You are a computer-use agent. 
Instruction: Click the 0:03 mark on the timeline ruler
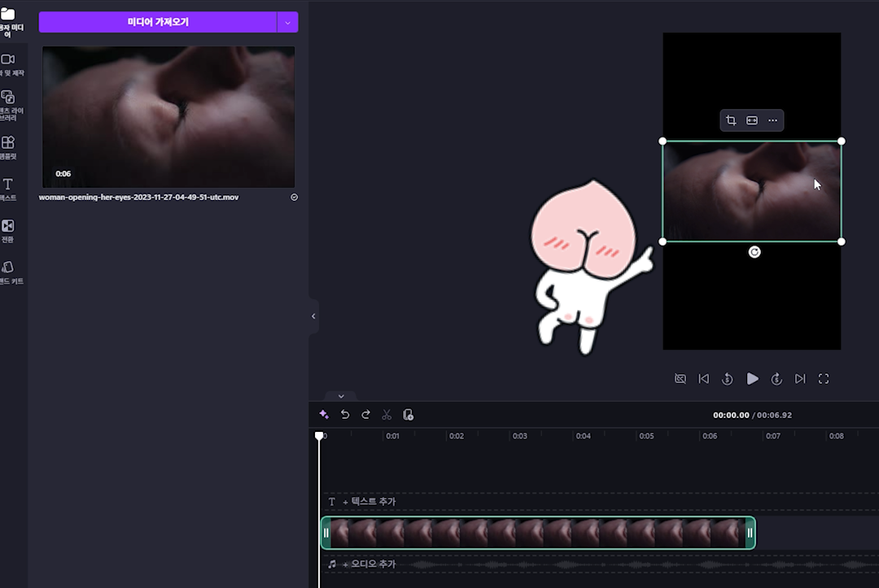coord(519,436)
